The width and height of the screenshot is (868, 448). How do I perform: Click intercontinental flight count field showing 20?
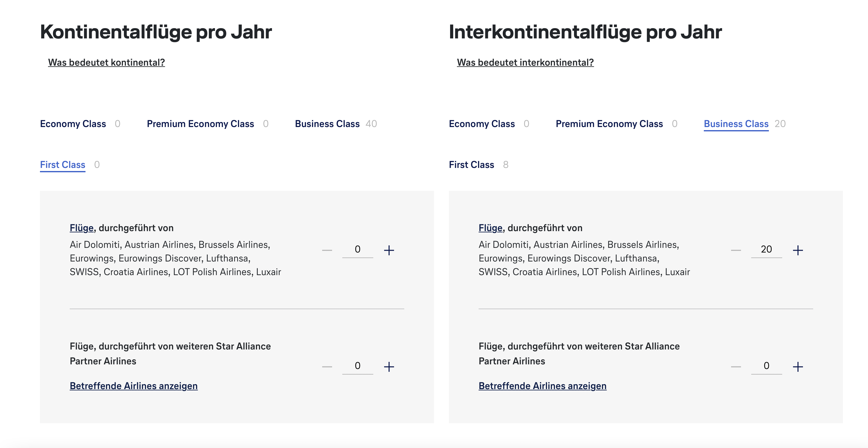click(766, 249)
